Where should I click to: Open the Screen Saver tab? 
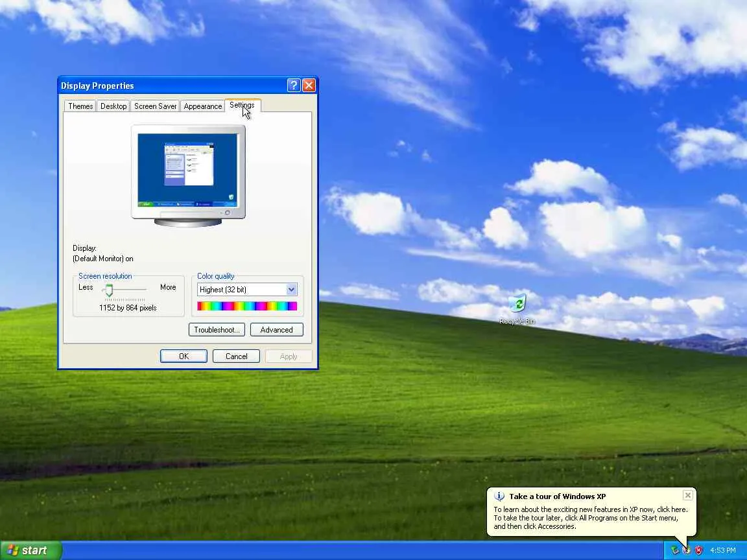(x=156, y=106)
